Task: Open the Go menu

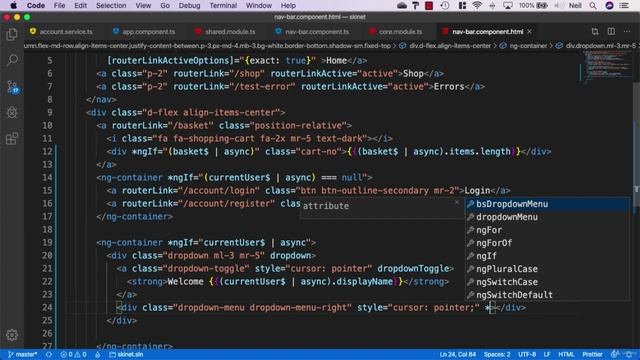Action: coord(165,5)
